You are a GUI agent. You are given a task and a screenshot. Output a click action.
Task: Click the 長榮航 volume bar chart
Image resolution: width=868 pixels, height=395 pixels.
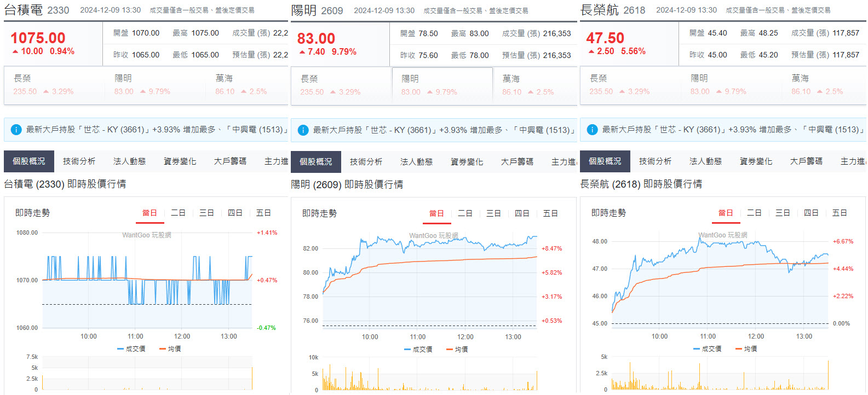[x=720, y=374]
